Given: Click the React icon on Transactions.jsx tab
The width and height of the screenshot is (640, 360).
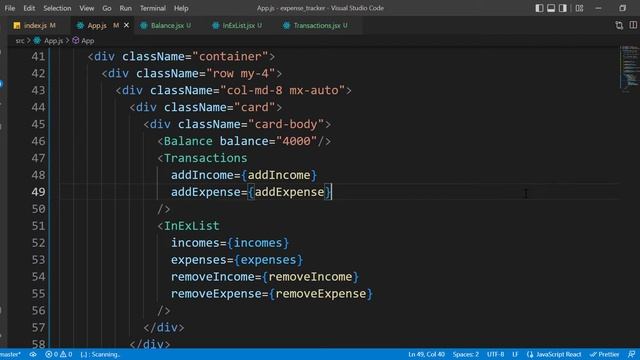Looking at the screenshot, I should pos(287,25).
